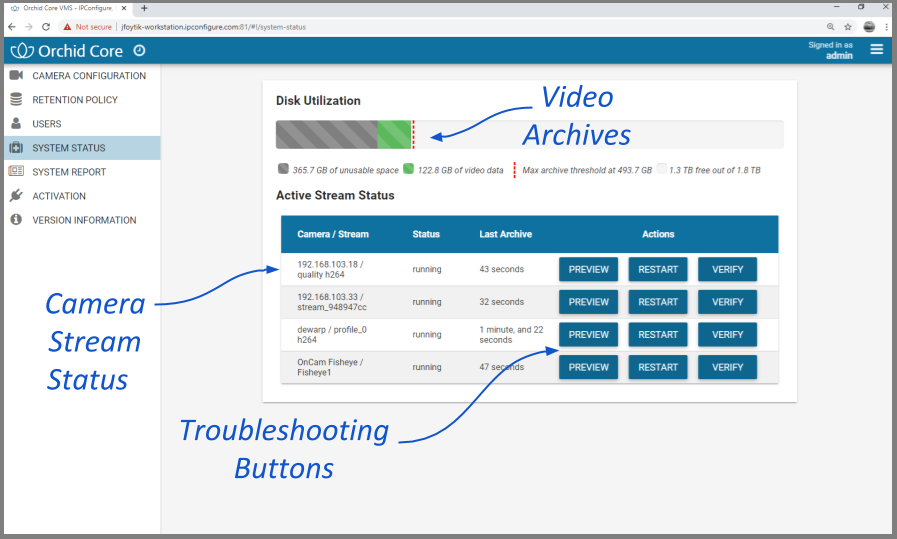Restart the 192.168.103.33 stream
This screenshot has width=897, height=539.
(x=658, y=302)
